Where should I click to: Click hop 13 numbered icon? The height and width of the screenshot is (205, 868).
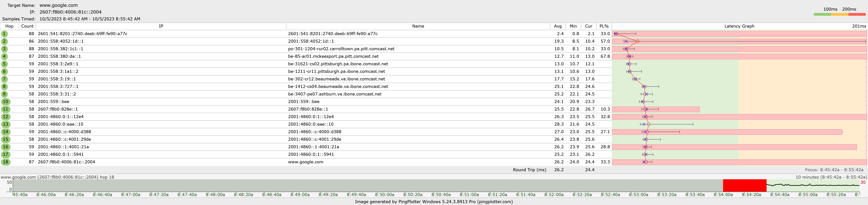tap(5, 124)
